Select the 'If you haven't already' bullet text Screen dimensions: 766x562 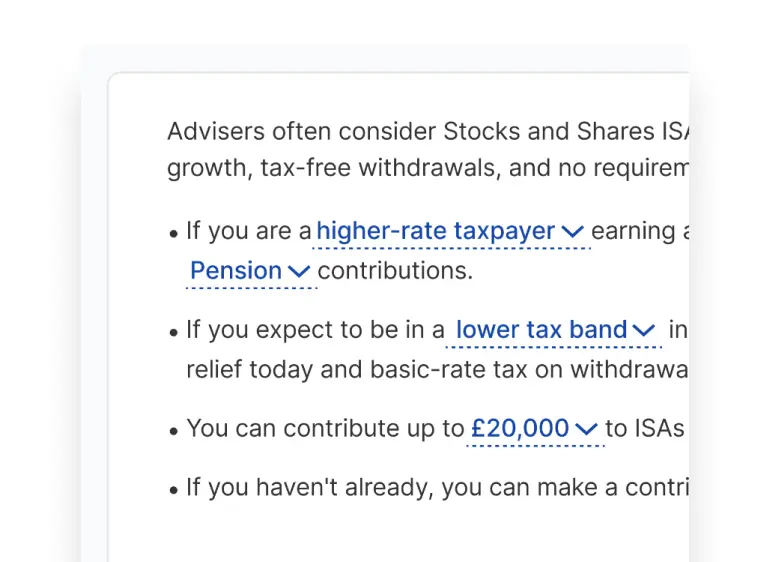(x=438, y=488)
